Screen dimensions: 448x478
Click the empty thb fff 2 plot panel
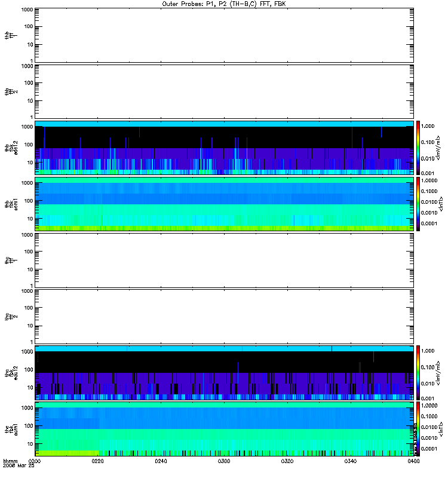point(225,91)
